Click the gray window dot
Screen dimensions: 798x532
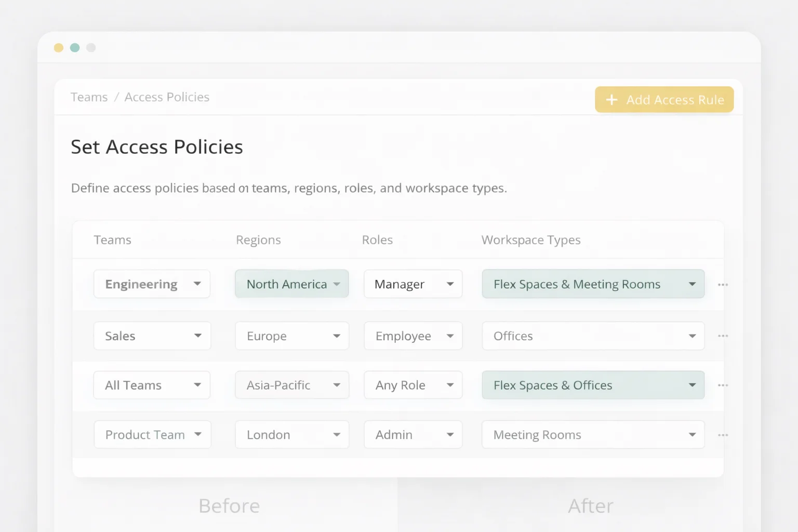(x=91, y=47)
